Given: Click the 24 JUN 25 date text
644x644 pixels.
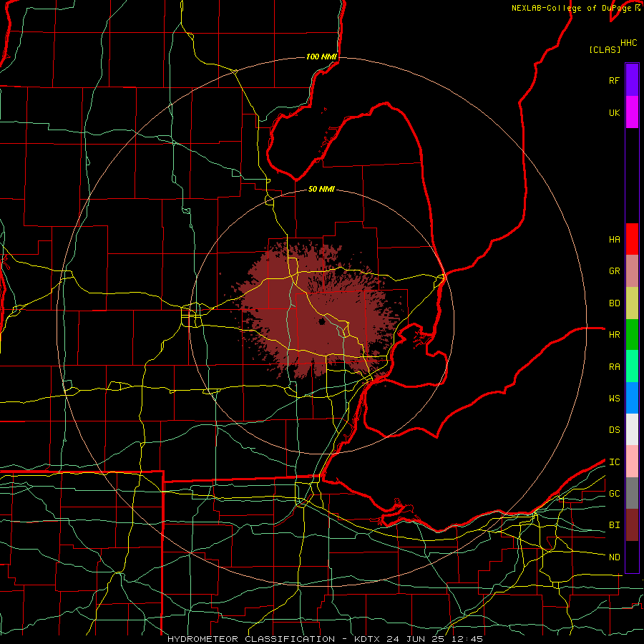Looking at the screenshot, I should [x=415, y=639].
